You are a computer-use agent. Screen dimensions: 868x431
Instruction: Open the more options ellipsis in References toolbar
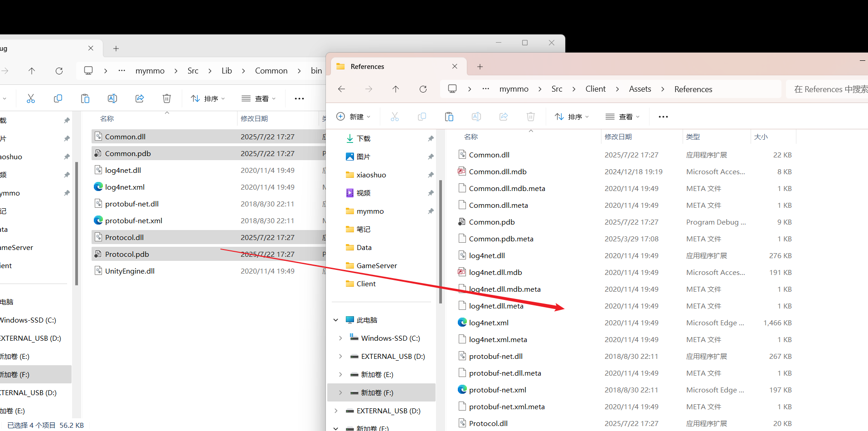663,117
